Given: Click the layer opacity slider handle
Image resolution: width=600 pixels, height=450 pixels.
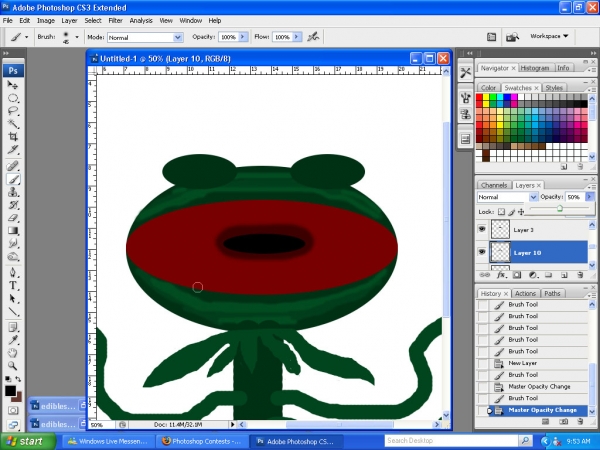Looking at the screenshot, I should (560, 209).
